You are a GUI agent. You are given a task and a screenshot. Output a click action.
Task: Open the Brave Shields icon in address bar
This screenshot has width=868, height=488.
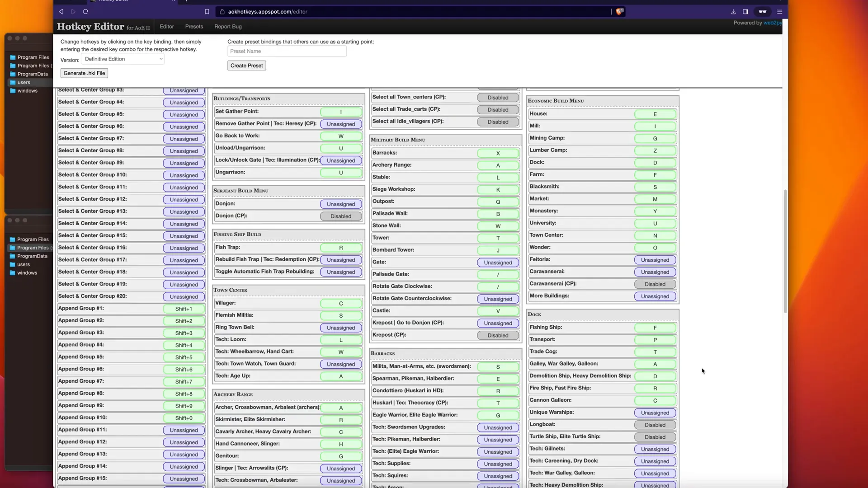coord(619,12)
